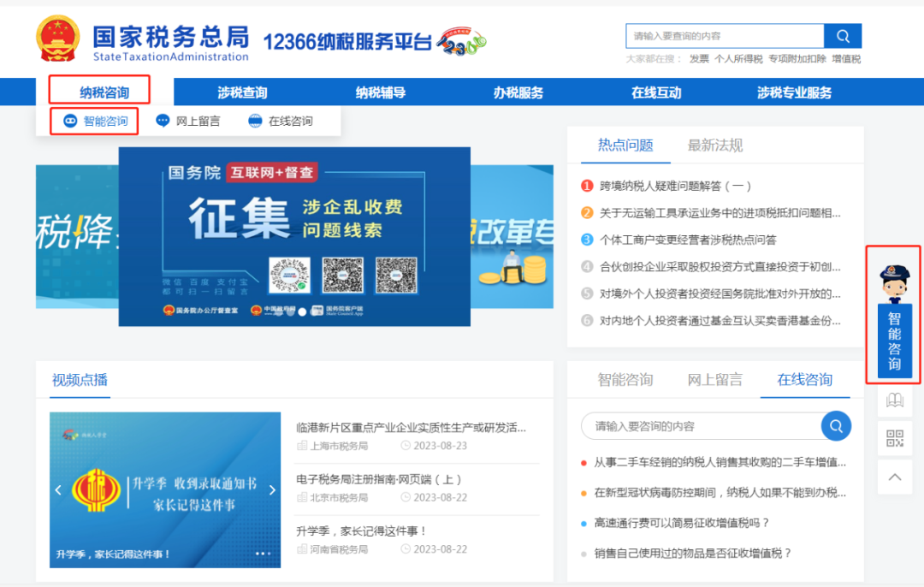The image size is (924, 587).
Task: Open the 从事二手车经销的纳税人 question
Action: click(x=720, y=462)
